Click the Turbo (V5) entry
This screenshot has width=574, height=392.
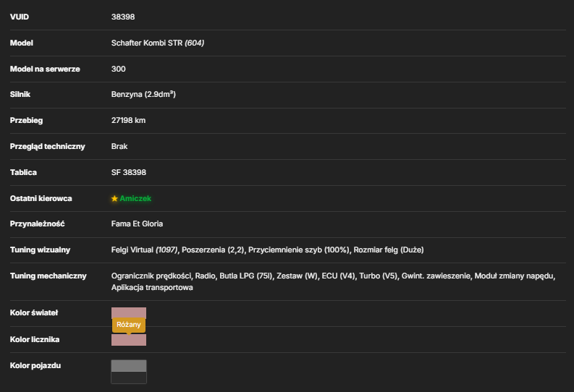(x=378, y=276)
